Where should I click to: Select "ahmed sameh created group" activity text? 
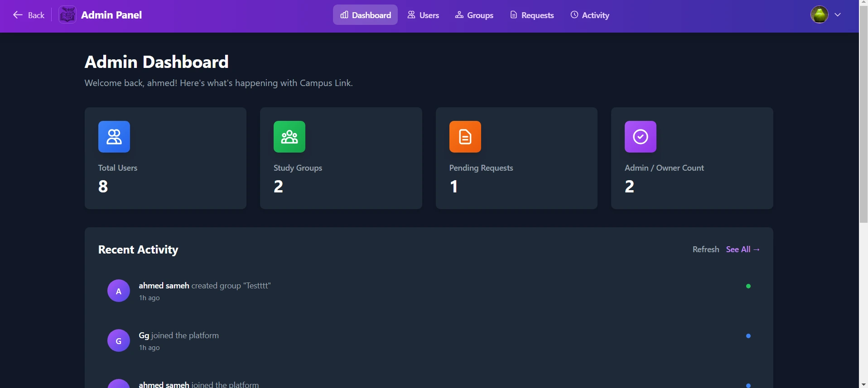click(x=205, y=286)
